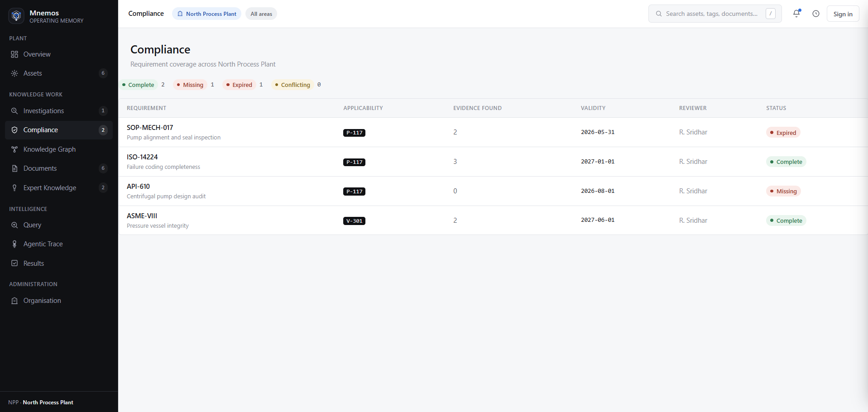Click validity date 2027-01-01
Screen dimensions: 868x412
click(598, 162)
